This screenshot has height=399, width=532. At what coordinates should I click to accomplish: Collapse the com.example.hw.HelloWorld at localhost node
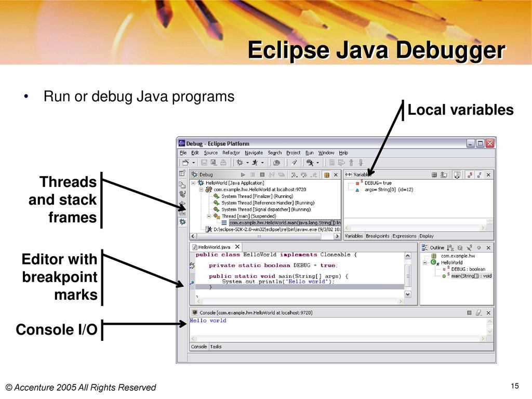point(201,190)
